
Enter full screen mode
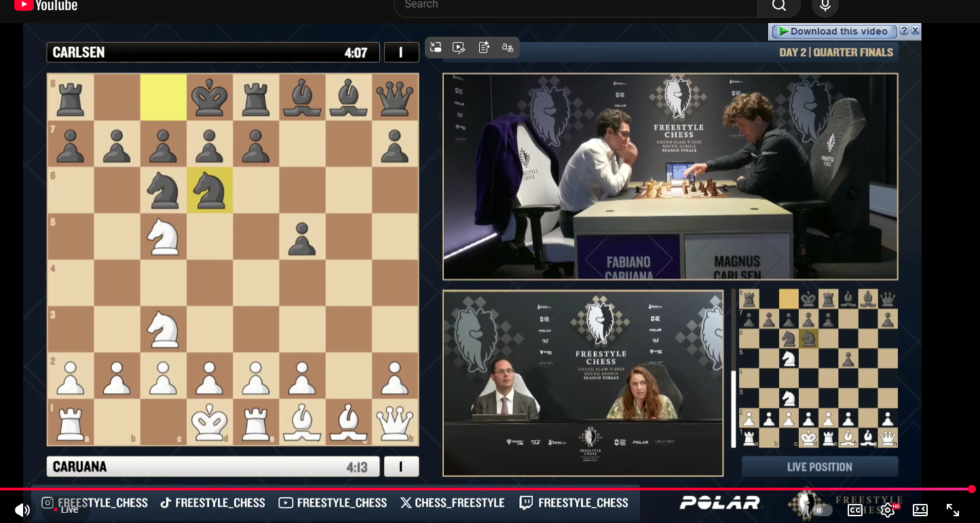(x=953, y=509)
